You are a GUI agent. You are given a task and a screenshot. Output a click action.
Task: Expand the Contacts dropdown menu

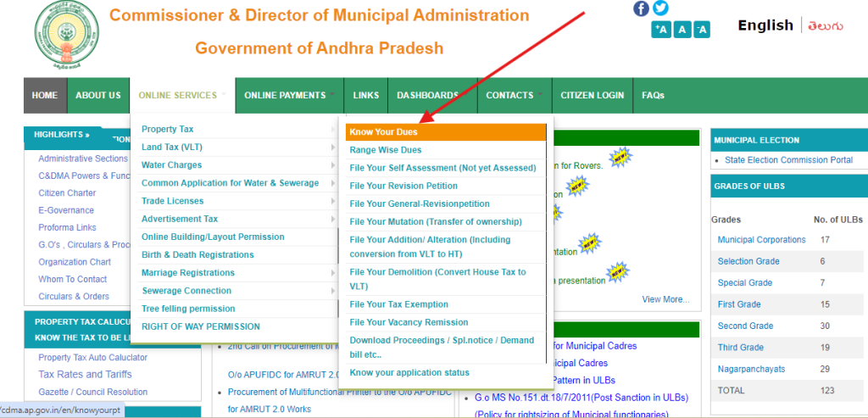coord(514,96)
